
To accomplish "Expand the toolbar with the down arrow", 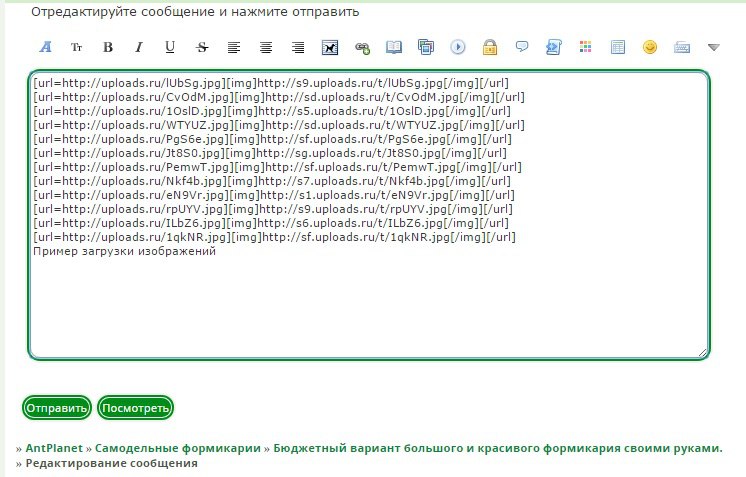I will [x=714, y=47].
